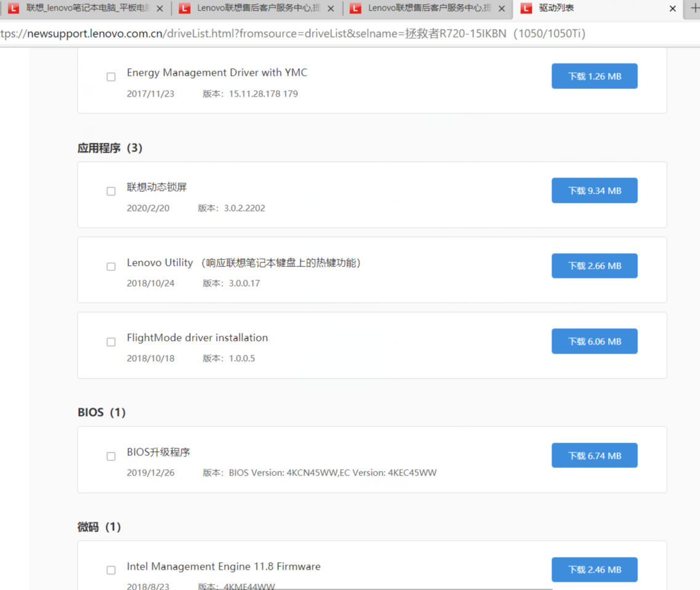700x590 pixels.
Task: Switch to the third Lenovo联想售后客户服务中心 tab
Action: point(428,8)
